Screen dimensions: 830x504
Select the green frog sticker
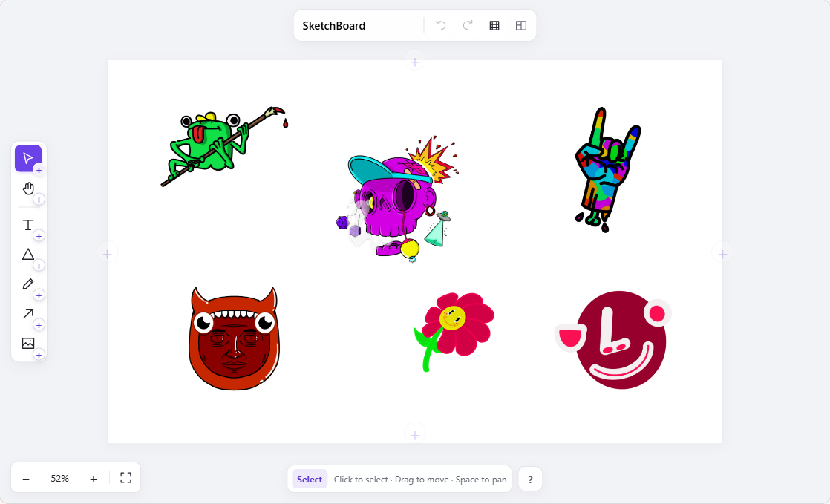pos(224,147)
